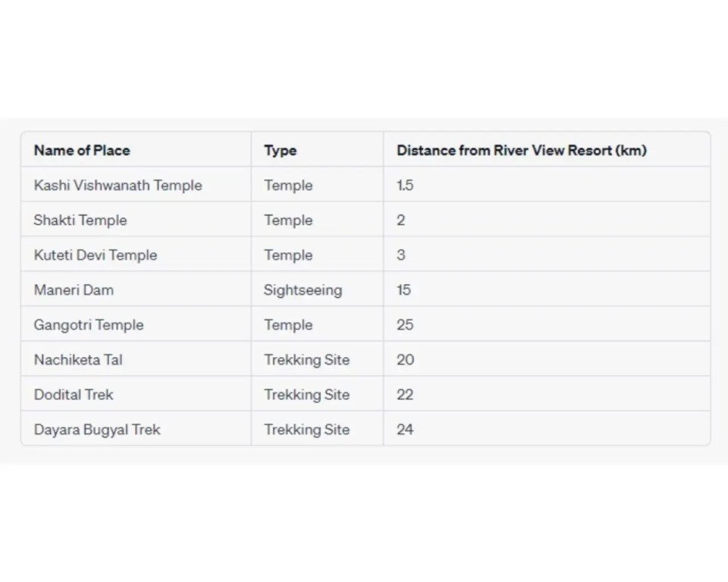Select the "Type" column header
This screenshot has height=582, width=728.
(x=281, y=150)
